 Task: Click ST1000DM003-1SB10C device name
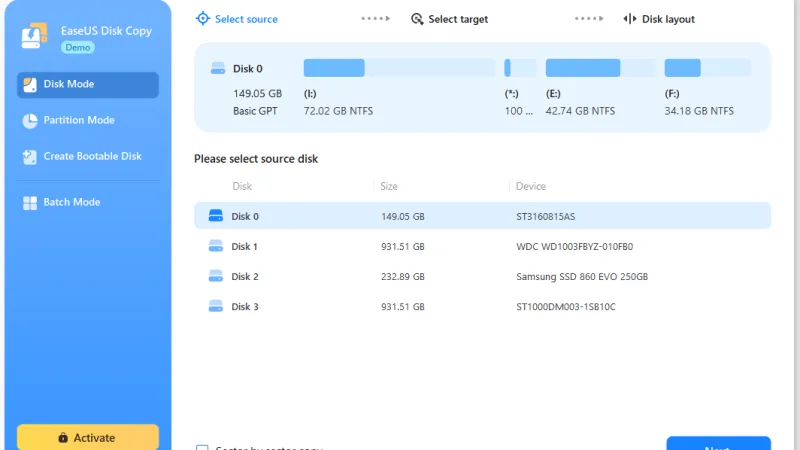click(x=566, y=307)
